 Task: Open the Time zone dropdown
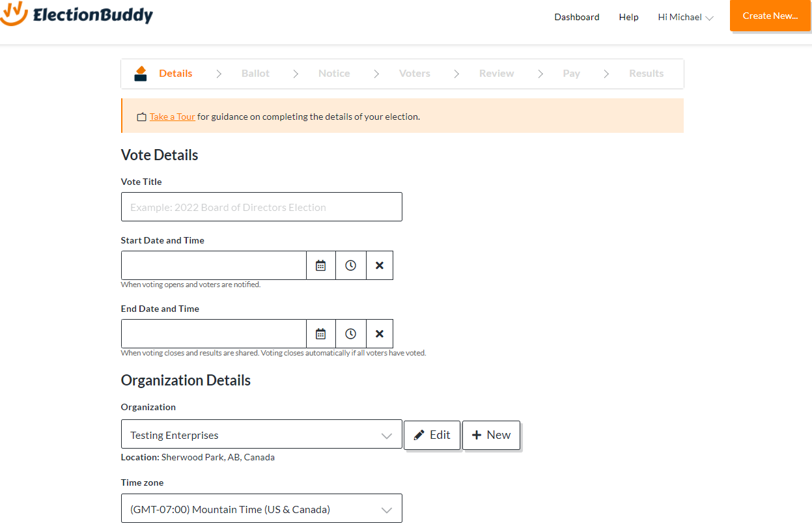[x=261, y=509]
